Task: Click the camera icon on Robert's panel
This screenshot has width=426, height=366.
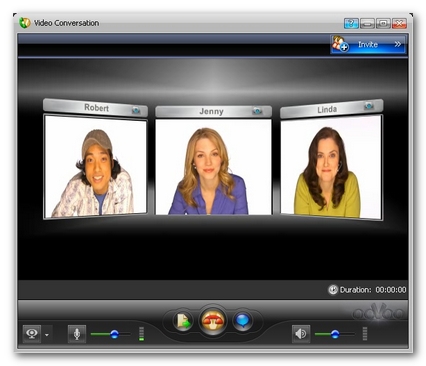Action: (x=136, y=110)
